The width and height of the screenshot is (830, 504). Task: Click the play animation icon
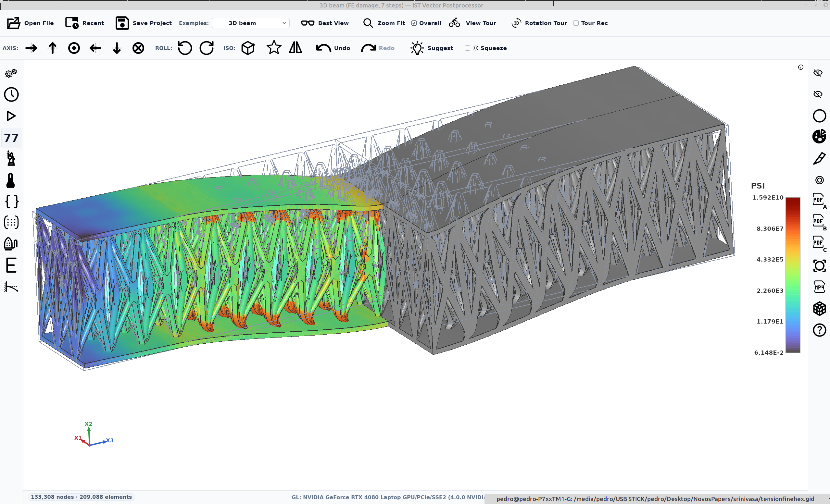[x=11, y=116]
